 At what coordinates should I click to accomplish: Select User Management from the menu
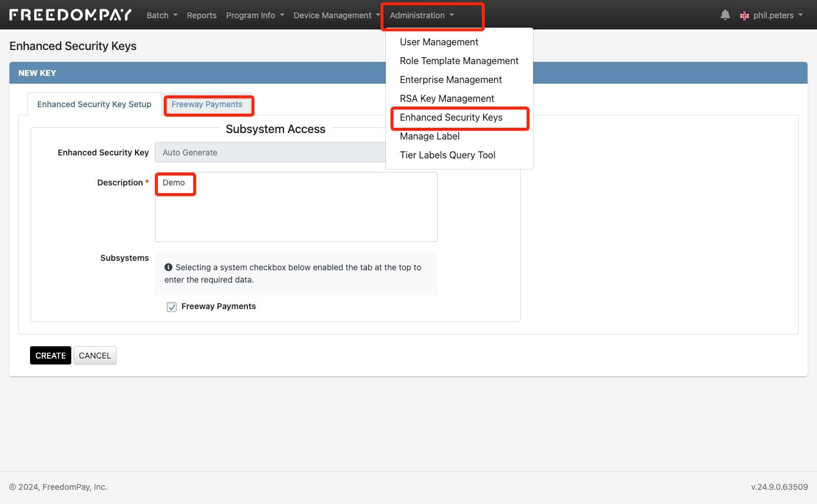point(459,42)
